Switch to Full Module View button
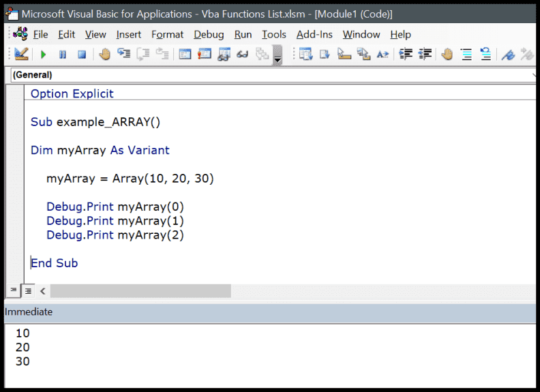The image size is (540, 392). 29,290
